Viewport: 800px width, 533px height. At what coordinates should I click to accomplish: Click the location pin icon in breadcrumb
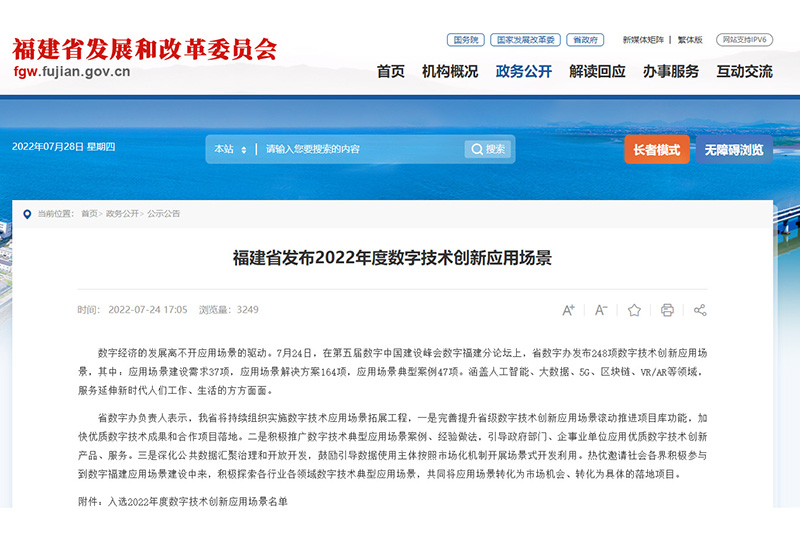click(28, 214)
